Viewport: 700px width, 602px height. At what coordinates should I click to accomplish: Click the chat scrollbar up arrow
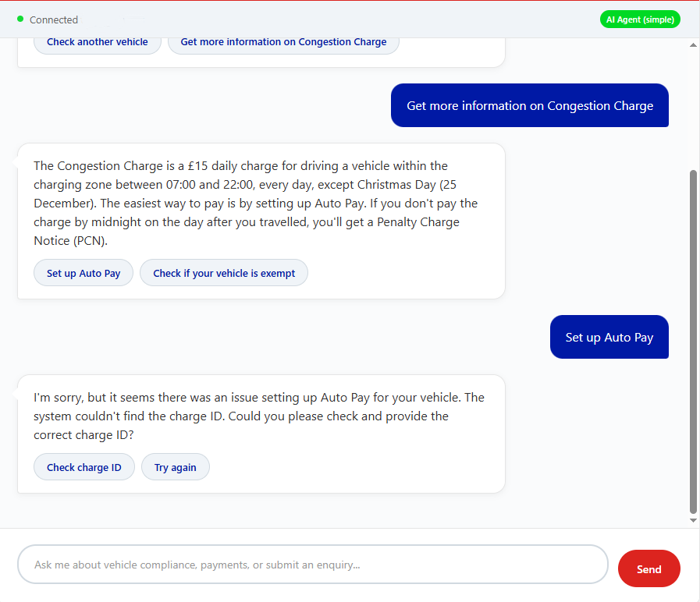point(693,45)
